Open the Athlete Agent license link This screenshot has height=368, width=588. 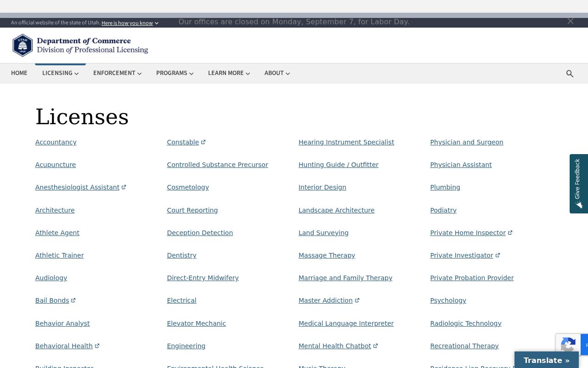pyautogui.click(x=57, y=233)
